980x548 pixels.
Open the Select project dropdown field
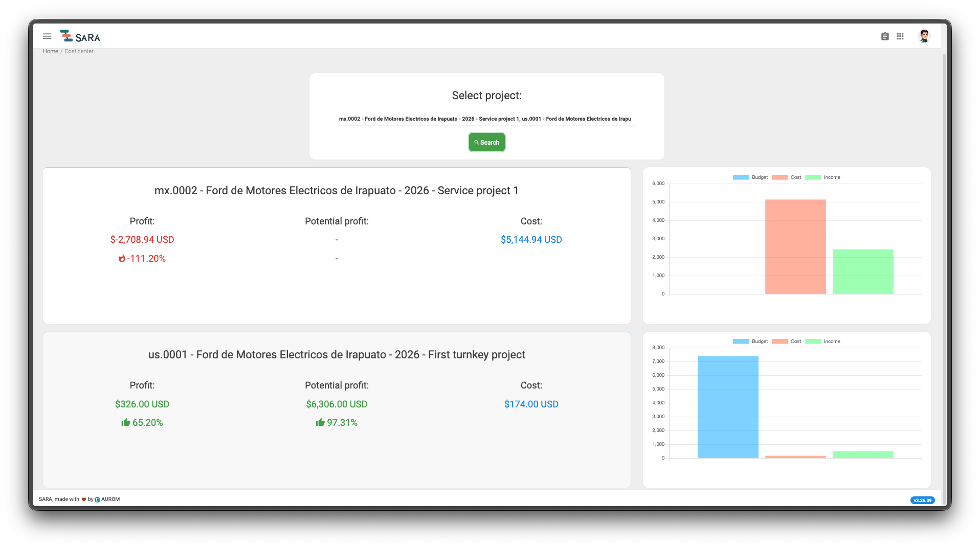point(486,119)
